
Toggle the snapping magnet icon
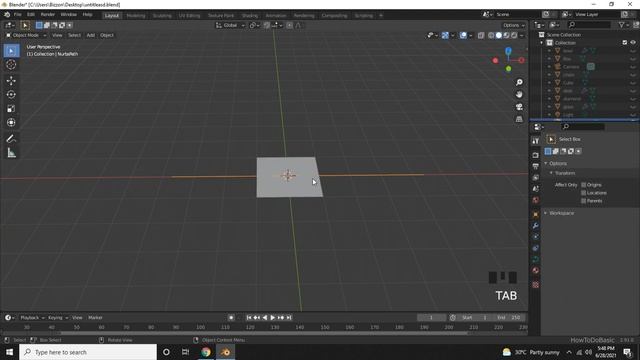(x=267, y=25)
